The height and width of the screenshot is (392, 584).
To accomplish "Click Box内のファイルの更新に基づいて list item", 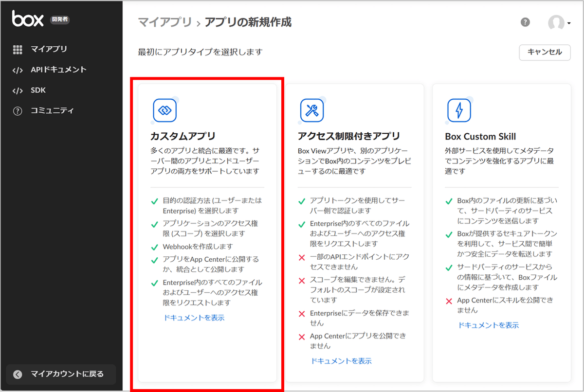I will 507,211.
